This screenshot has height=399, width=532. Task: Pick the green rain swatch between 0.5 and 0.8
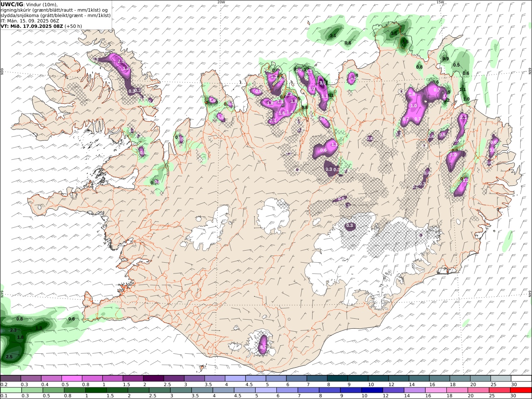click(x=54, y=390)
